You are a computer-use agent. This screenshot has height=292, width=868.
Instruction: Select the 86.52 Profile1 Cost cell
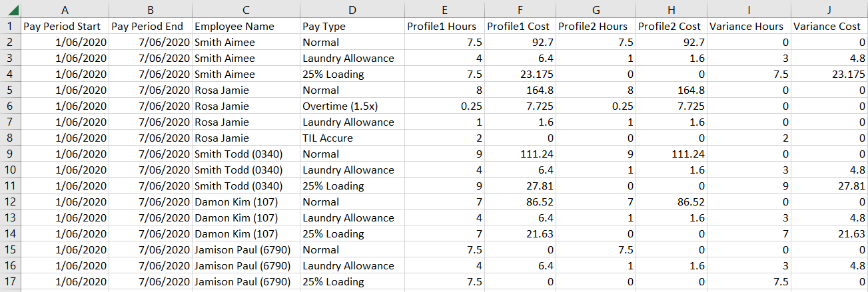[x=520, y=202]
